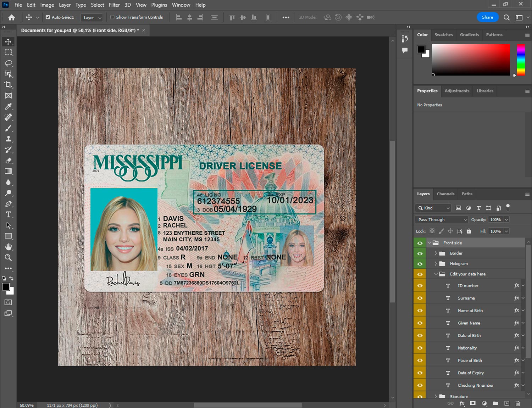
Task: Select the Eraser tool
Action: (x=8, y=161)
